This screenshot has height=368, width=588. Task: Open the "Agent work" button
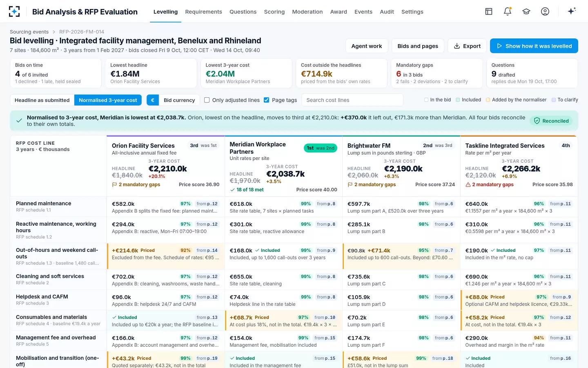[367, 46]
